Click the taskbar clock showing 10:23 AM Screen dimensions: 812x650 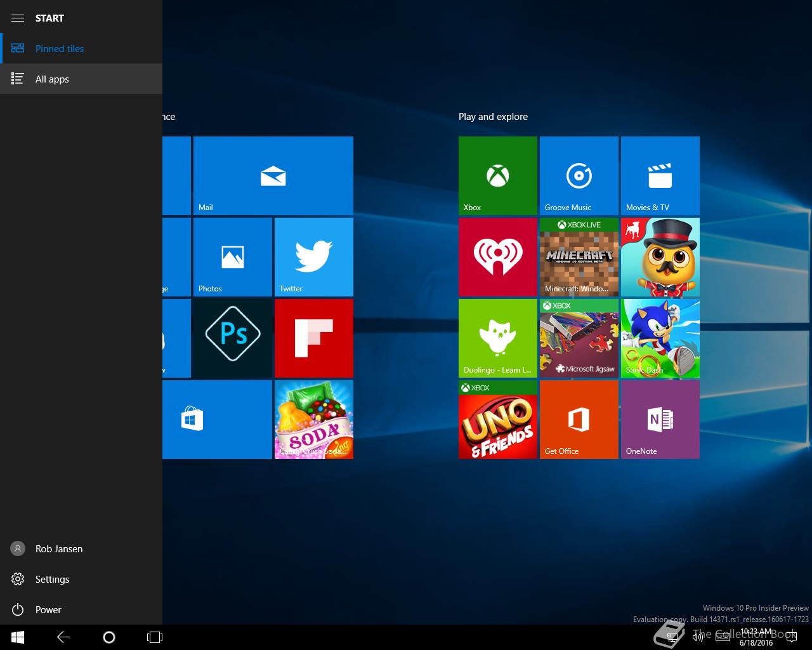[756, 637]
